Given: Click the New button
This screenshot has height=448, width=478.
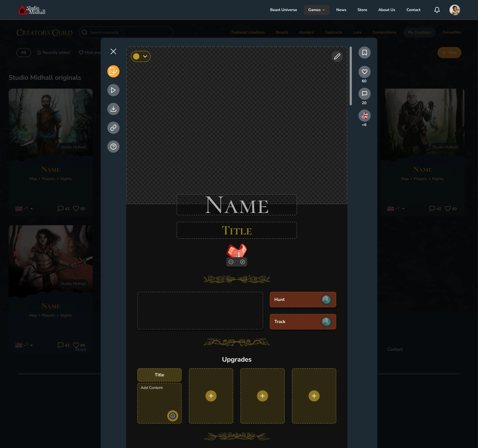Looking at the screenshot, I should click(449, 53).
